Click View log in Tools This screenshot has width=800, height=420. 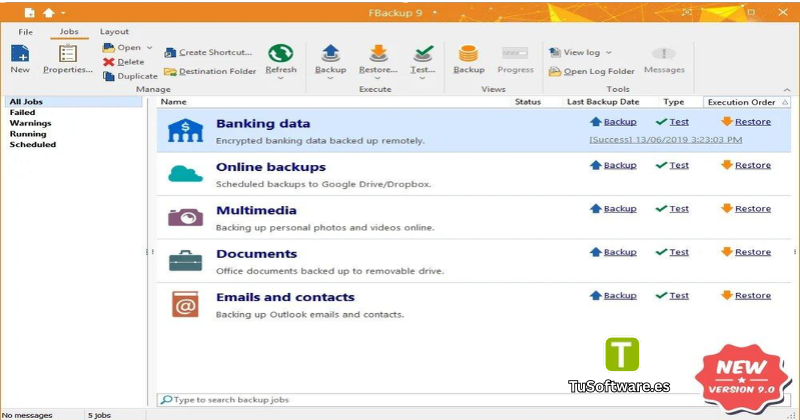point(574,52)
